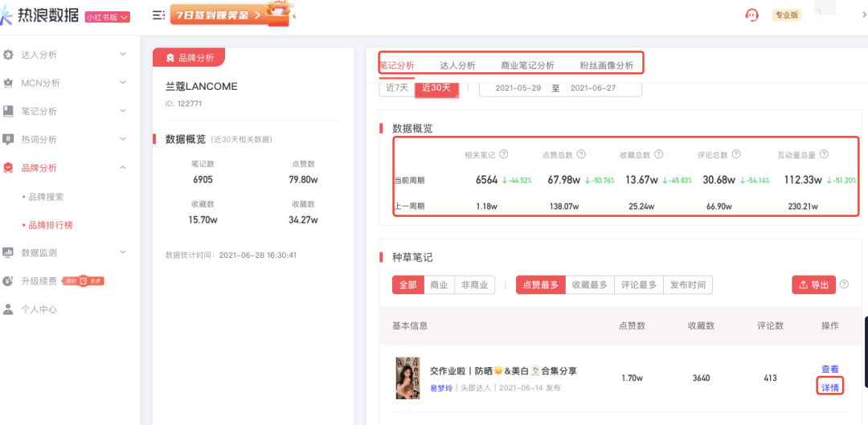The image size is (868, 425).
Task: Click the 数据监测 chart icon
Action: click(x=8, y=252)
